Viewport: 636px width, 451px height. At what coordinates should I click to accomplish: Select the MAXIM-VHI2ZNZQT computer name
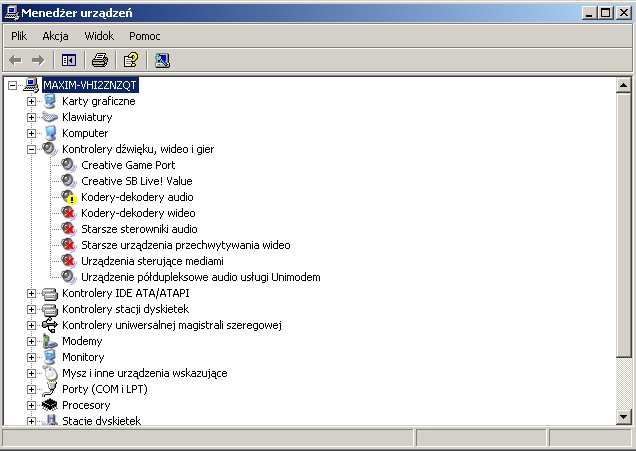click(90, 85)
